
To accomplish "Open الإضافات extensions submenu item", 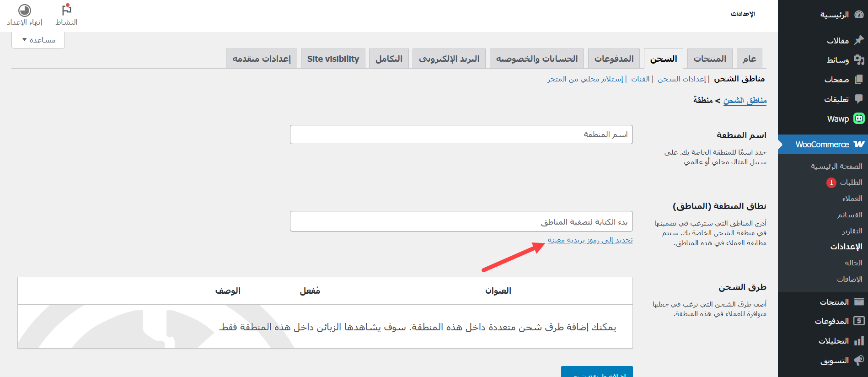I will 850,279.
